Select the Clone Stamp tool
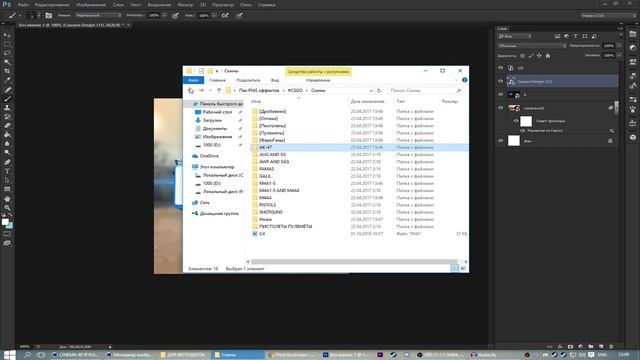The image size is (640, 360). (x=7, y=107)
